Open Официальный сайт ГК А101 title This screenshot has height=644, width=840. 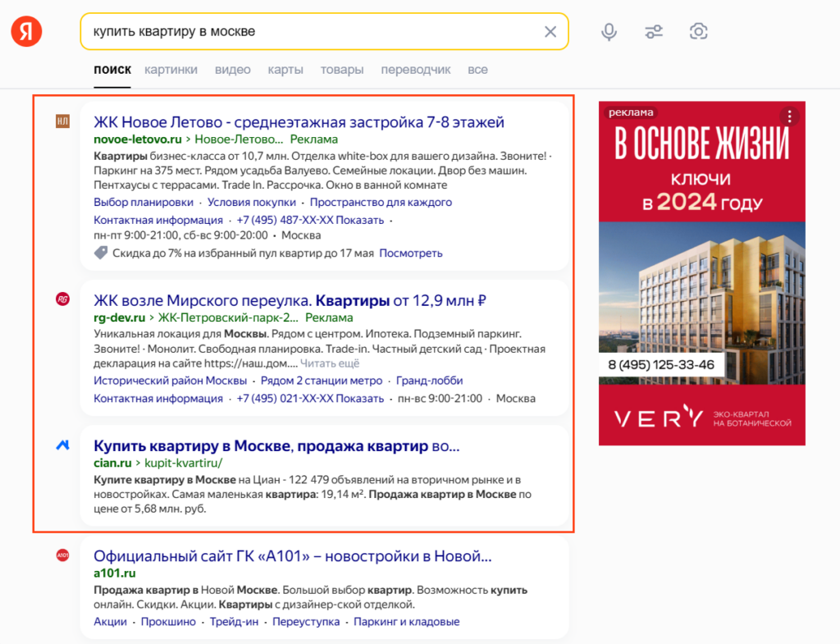pos(293,556)
